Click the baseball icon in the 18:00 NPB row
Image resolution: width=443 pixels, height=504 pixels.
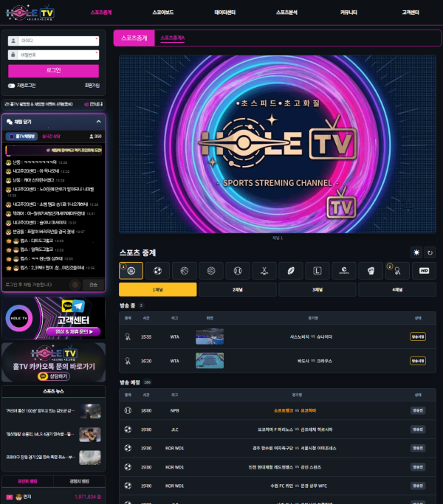[128, 410]
